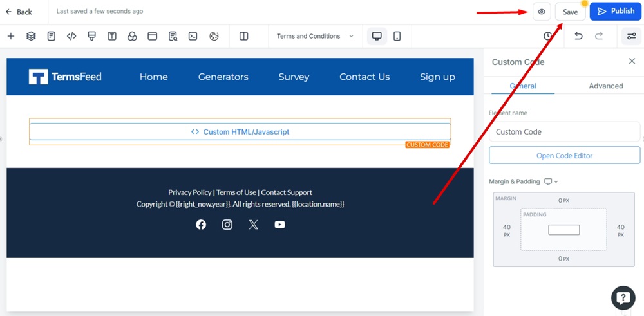Click the Instagram footer icon
644x316 pixels.
[x=227, y=225]
